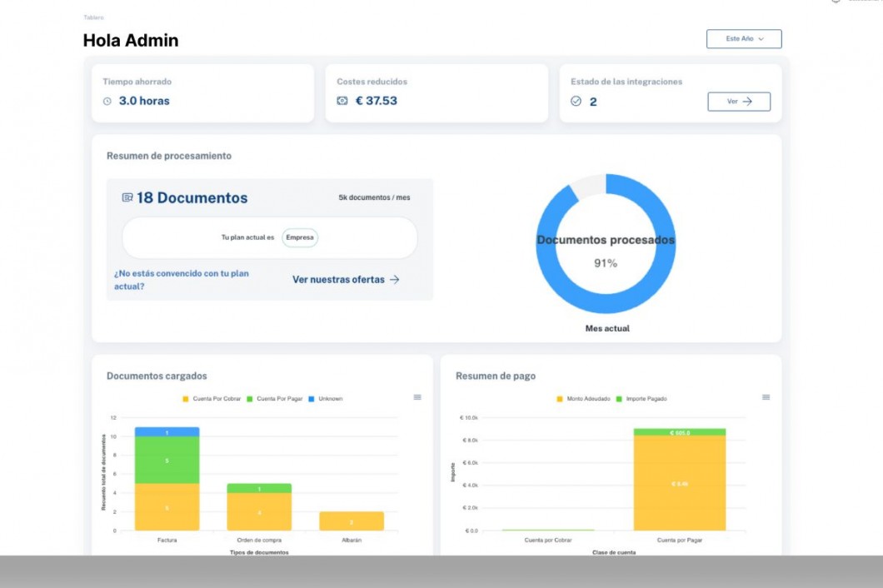883x588 pixels.
Task: Click the document icon next to 18 Documentos
Action: 127,198
